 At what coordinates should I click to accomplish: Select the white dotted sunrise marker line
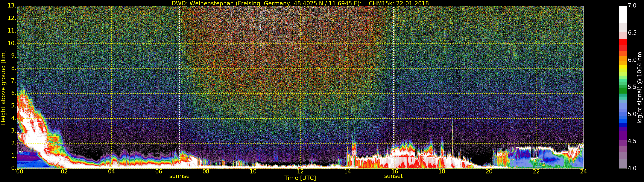point(179,87)
